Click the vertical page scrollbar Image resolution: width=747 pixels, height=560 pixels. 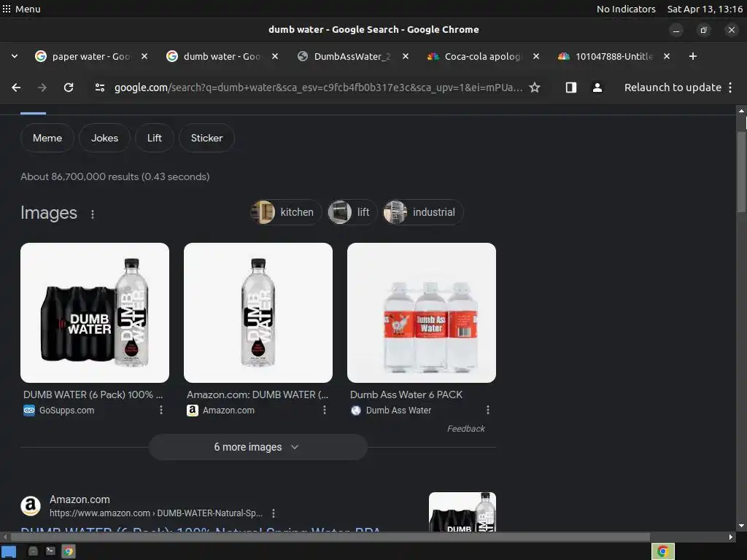click(x=741, y=171)
